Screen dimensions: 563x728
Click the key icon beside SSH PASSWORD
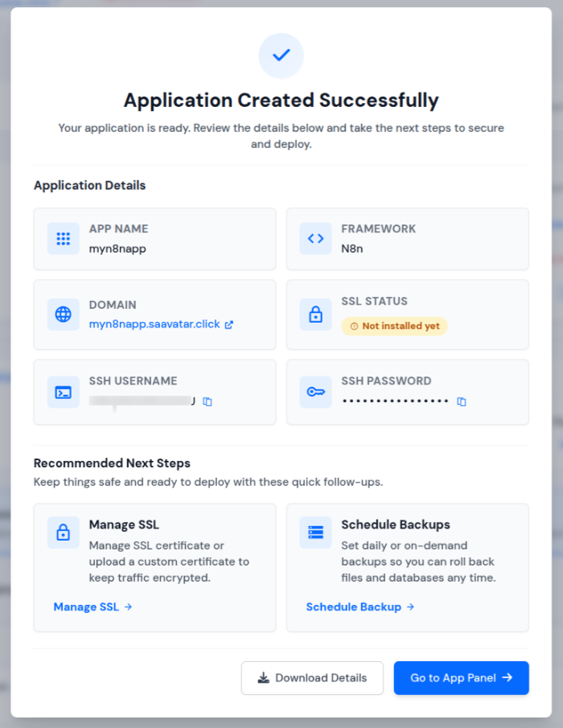[x=316, y=392]
